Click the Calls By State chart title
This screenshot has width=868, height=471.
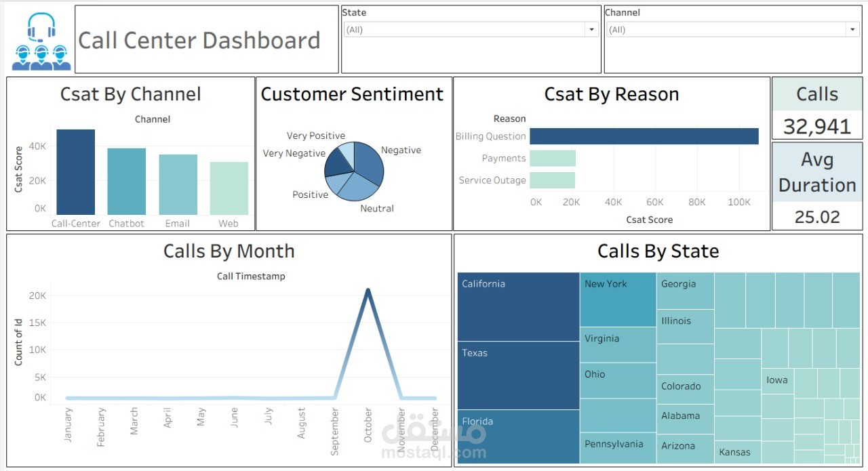coord(658,251)
